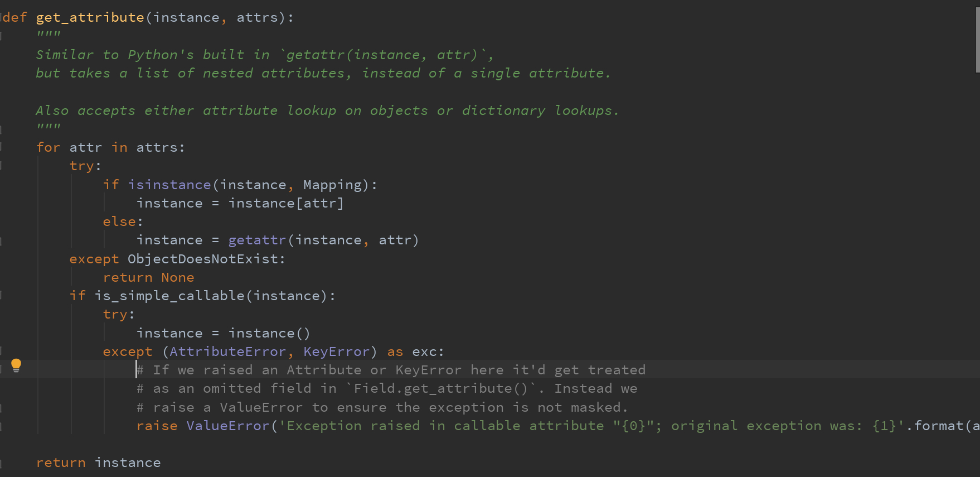Image resolution: width=980 pixels, height=477 pixels.
Task: Click the fold marker at docstring closing quotes
Action: point(2,129)
